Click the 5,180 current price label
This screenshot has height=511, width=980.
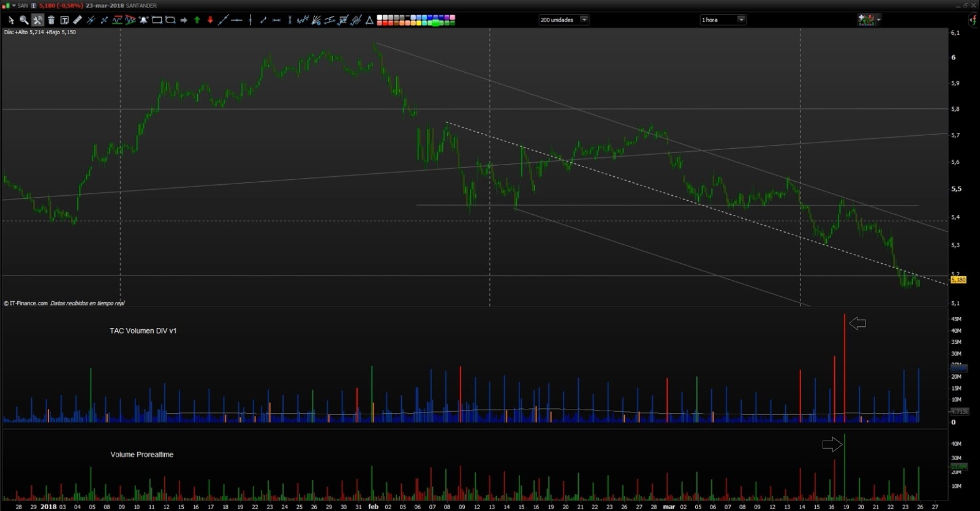coord(958,280)
